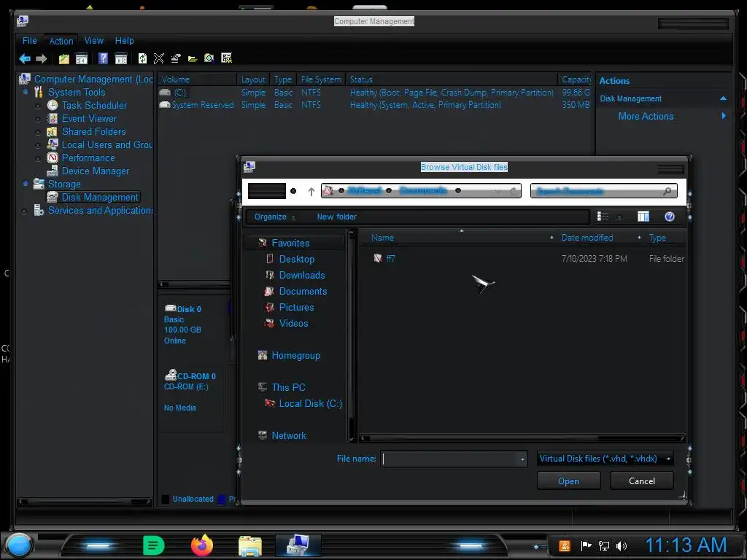Collapse the Disk Management actions section
Image resolution: width=747 pixels, height=560 pixels.
(723, 98)
